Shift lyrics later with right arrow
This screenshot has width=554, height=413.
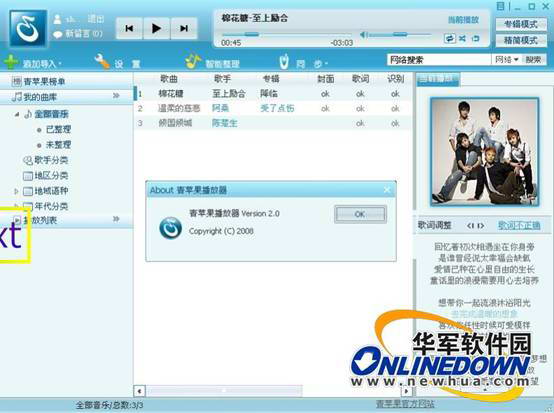click(x=481, y=226)
